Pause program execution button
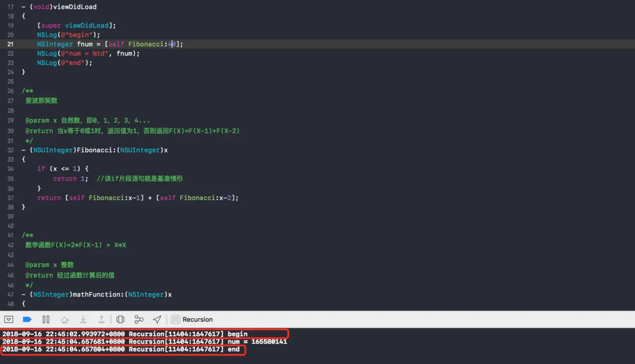The height and width of the screenshot is (364, 635). [46, 319]
